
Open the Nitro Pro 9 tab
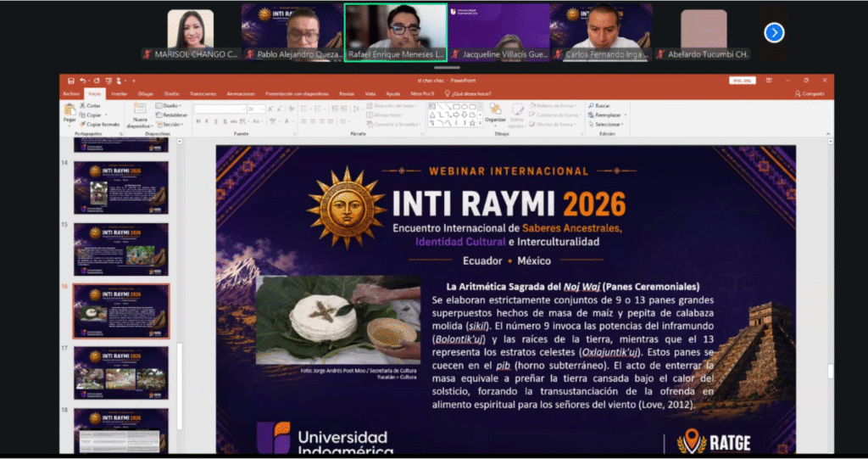click(422, 93)
